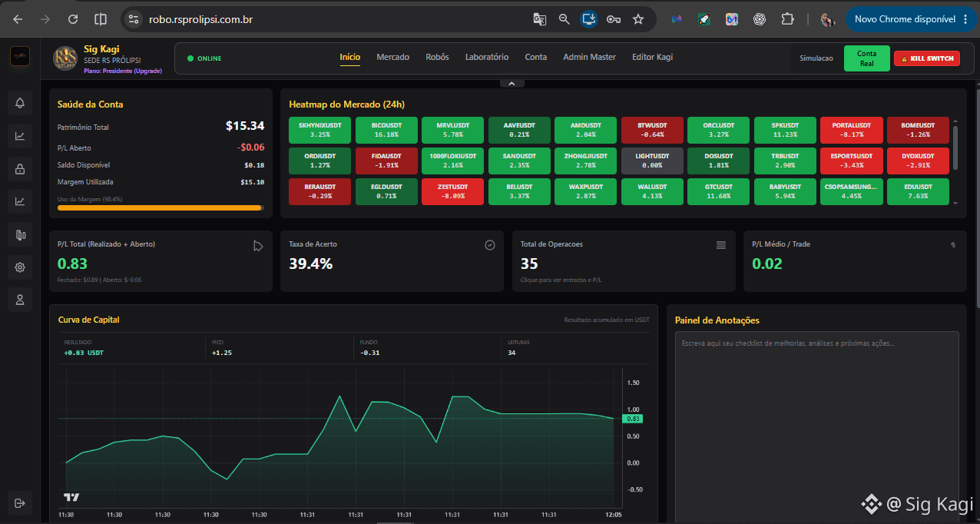Activate the KILL SWITCH button
Image resolution: width=980 pixels, height=524 pixels.
[x=927, y=58]
